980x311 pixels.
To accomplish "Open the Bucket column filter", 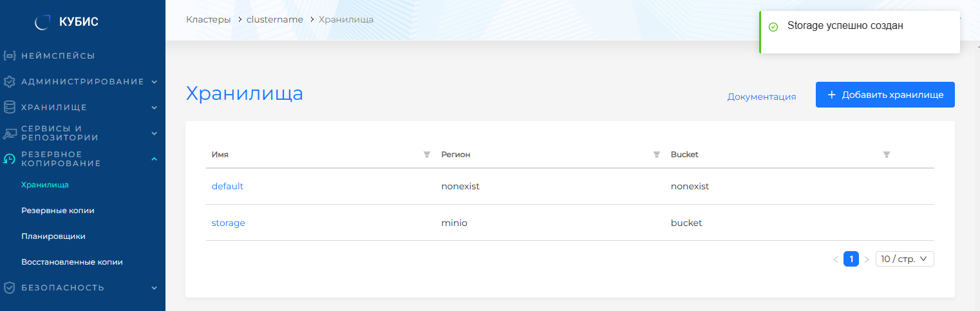I will click(x=886, y=155).
